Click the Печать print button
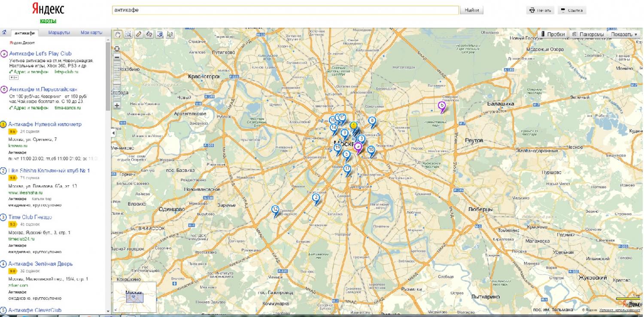The width and height of the screenshot is (644, 317). 541,10
